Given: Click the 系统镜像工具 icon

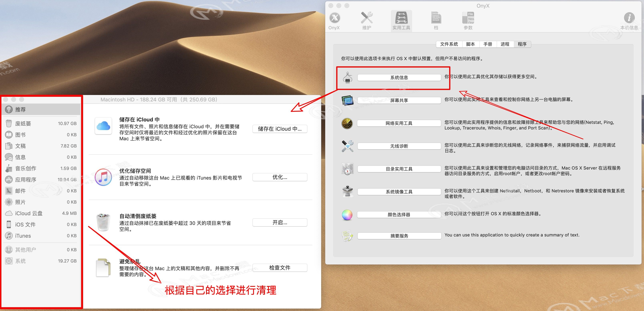Looking at the screenshot, I should 347,192.
